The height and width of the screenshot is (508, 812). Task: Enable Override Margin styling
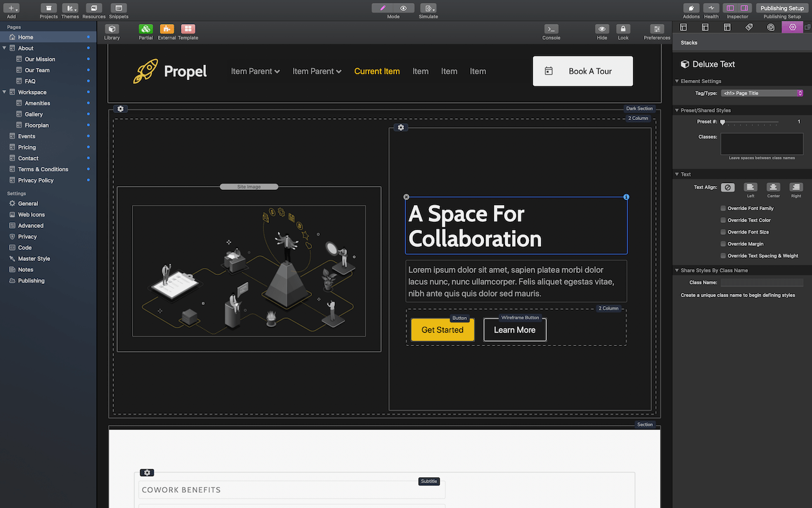[724, 243]
